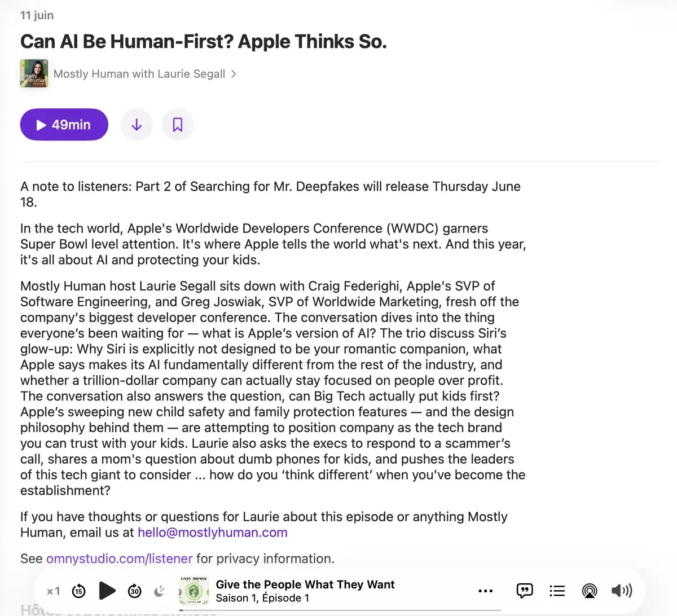Open the omnystudio.com/listener link
Image resolution: width=677 pixels, height=616 pixels.
[120, 558]
